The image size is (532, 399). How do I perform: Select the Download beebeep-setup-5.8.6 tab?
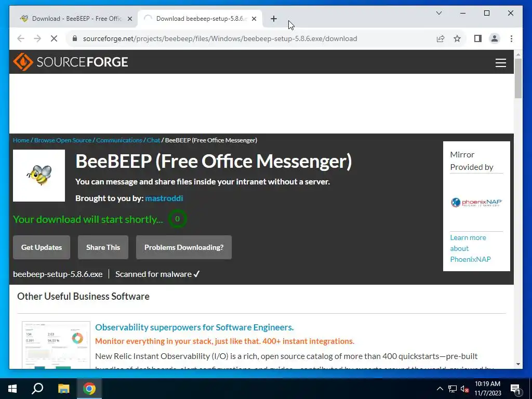(x=199, y=19)
